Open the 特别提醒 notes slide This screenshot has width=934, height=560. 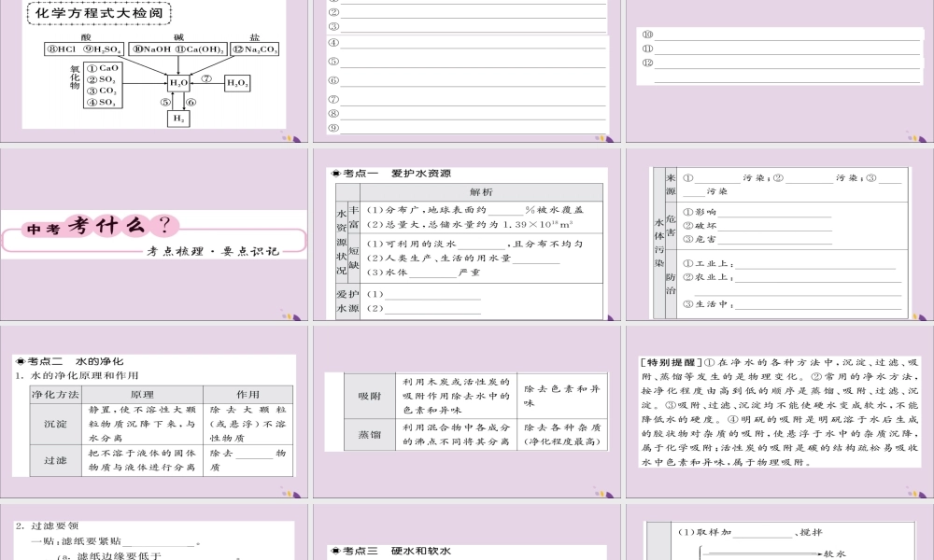779,412
